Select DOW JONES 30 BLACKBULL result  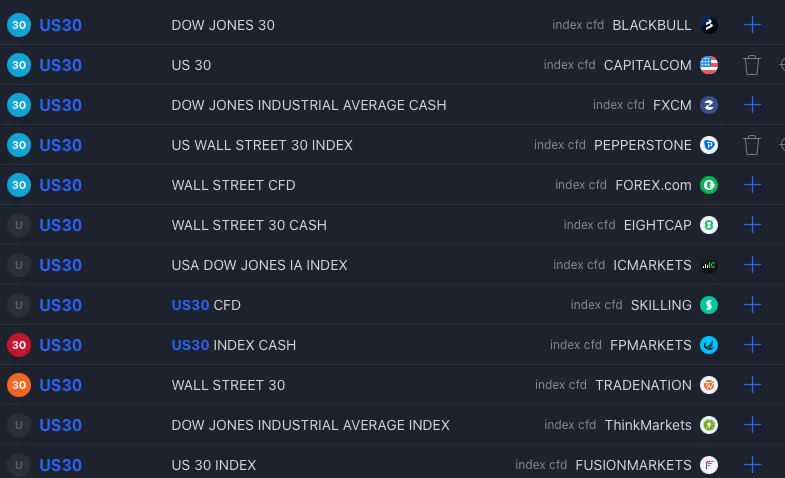pos(223,25)
